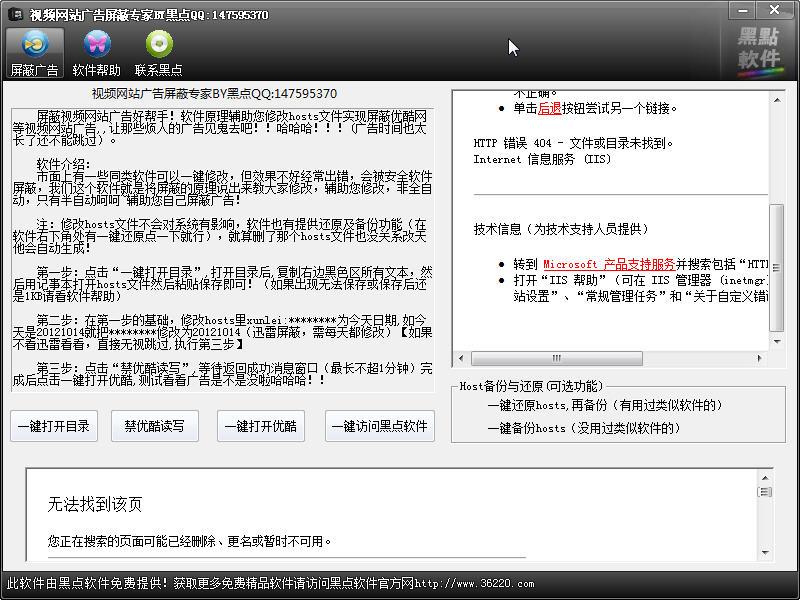800x600 pixels.
Task: Click the app icon in title bar
Action: pyautogui.click(x=15, y=13)
